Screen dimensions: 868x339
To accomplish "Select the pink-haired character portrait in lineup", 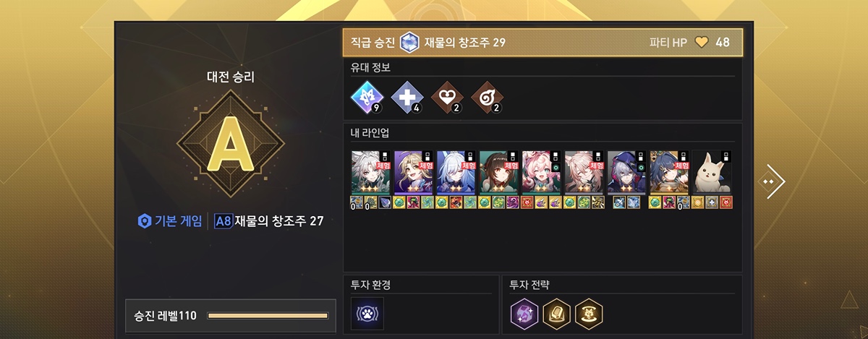I will pyautogui.click(x=542, y=172).
